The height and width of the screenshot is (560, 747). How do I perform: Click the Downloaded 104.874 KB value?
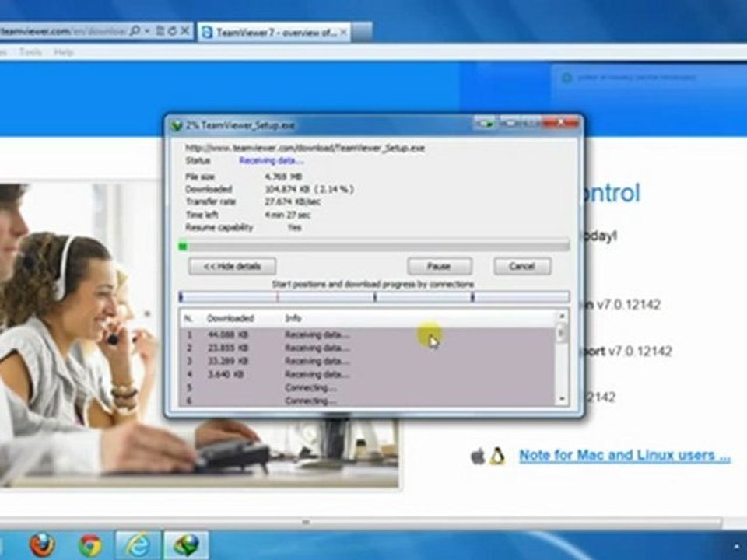click(309, 190)
